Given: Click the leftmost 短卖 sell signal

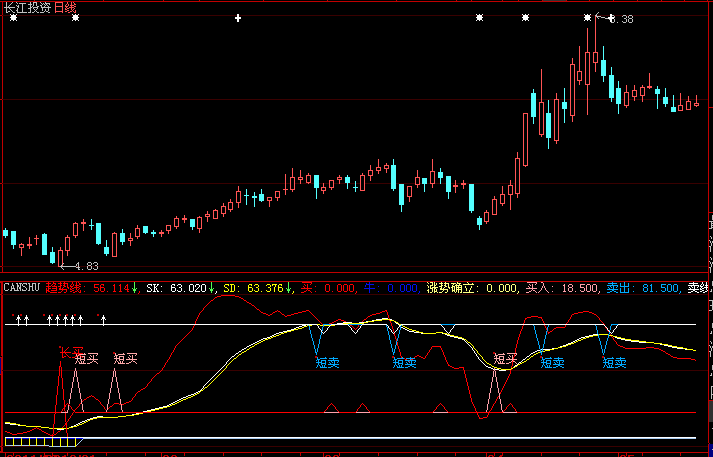Looking at the screenshot, I should pos(327,362).
